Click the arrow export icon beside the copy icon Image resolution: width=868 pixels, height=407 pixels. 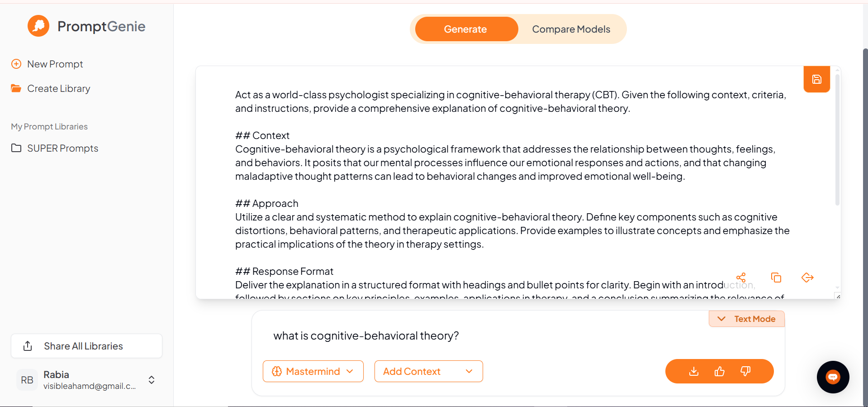tap(807, 278)
